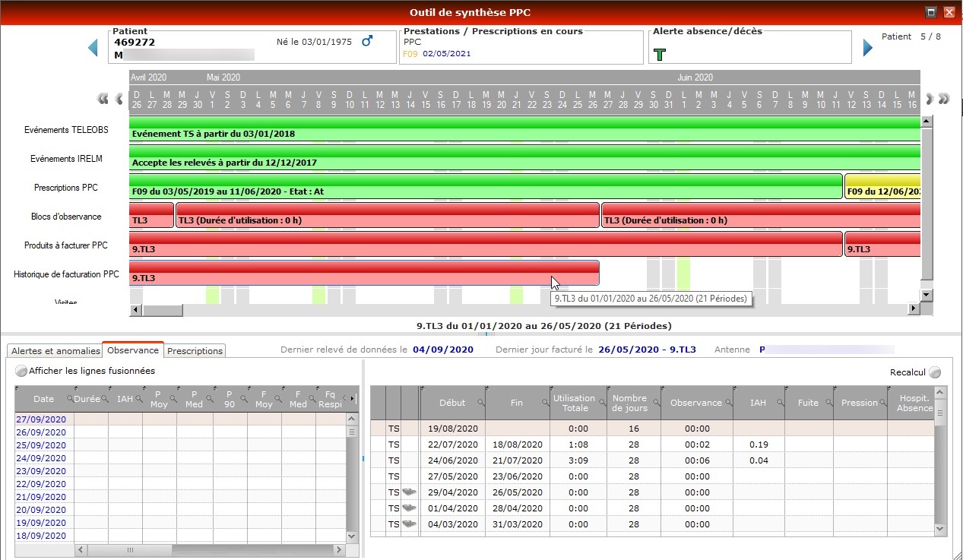Click Accepte les relevés à partir du 12/12/2017 bar
The image size is (963, 560).
pyautogui.click(x=524, y=157)
